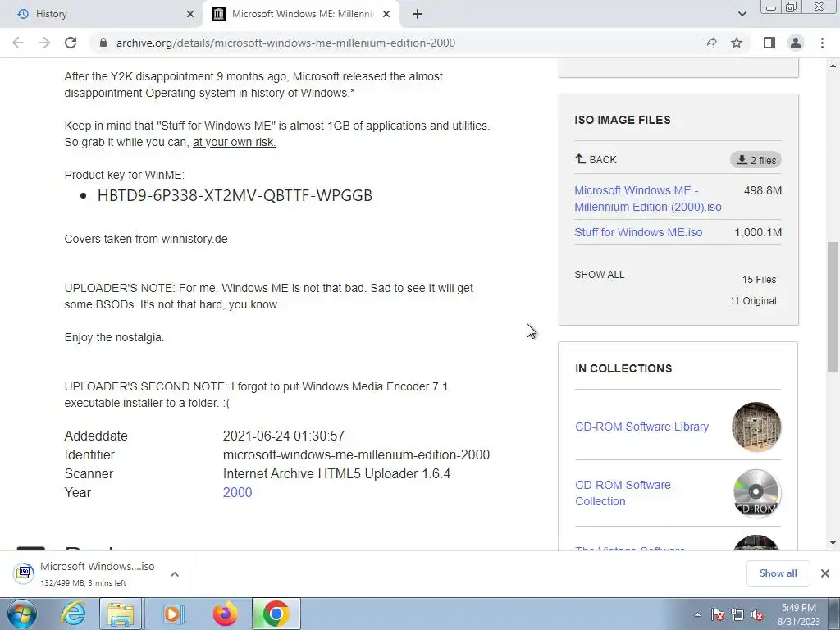Click the CD-ROM Software Collection disc thumbnail
This screenshot has width=840, height=630.
(x=756, y=493)
